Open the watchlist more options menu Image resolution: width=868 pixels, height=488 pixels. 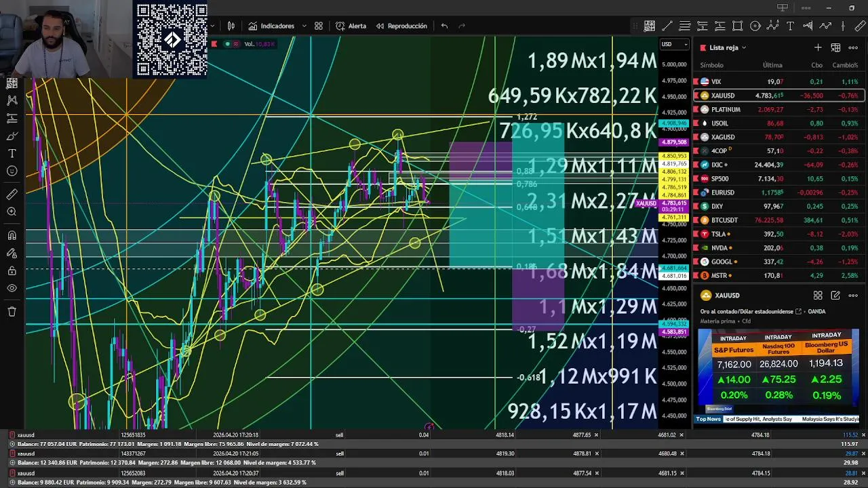coord(853,47)
